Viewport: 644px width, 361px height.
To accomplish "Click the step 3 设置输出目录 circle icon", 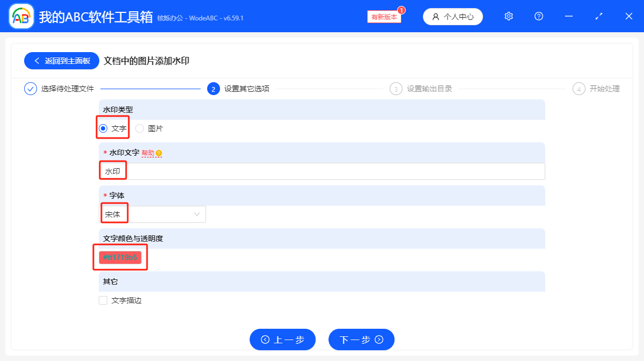I will (x=396, y=89).
